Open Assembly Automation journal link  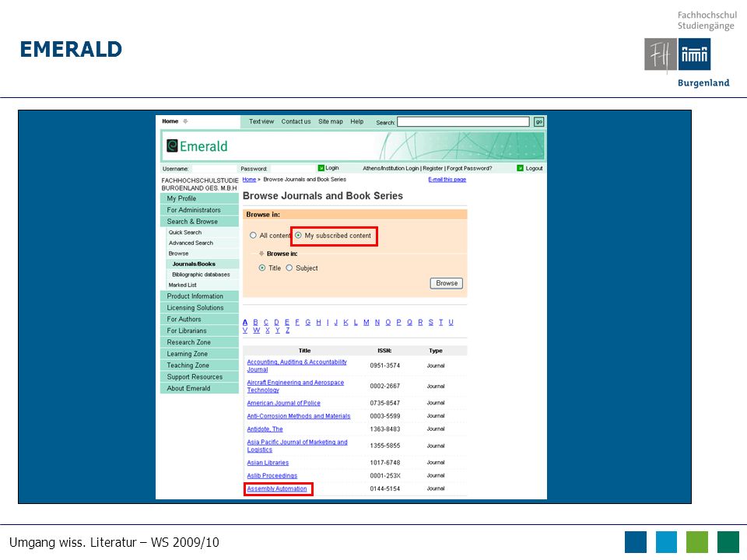point(277,488)
